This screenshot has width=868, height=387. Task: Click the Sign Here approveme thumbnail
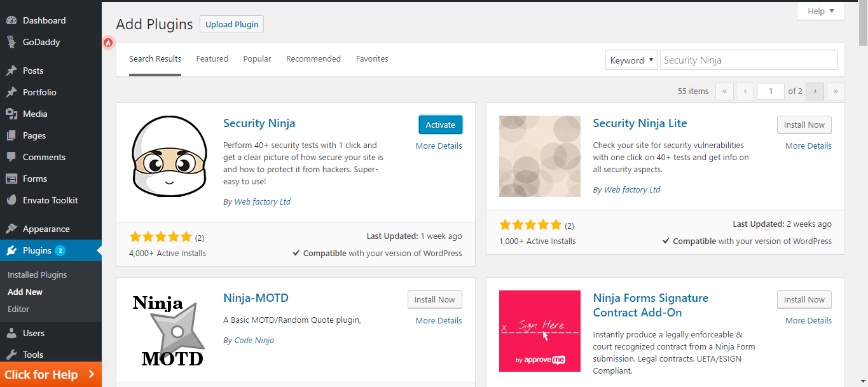tap(540, 331)
